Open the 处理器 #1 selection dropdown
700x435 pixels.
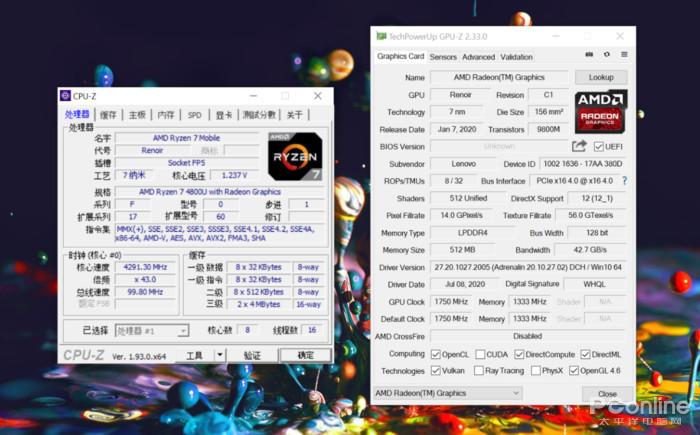point(152,331)
